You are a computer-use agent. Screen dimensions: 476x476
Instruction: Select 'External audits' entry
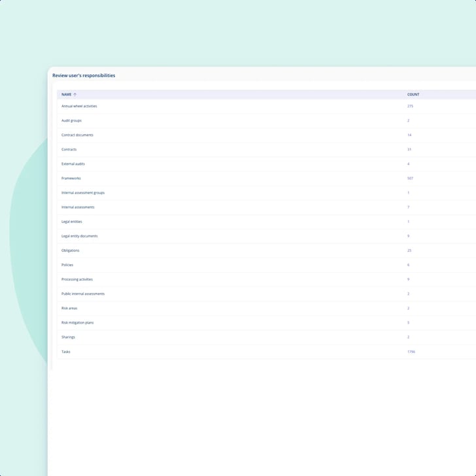click(x=73, y=164)
